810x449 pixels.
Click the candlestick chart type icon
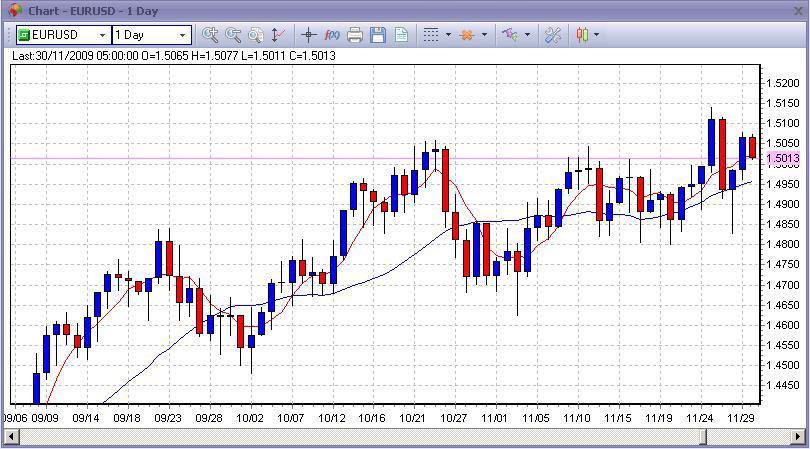point(582,35)
